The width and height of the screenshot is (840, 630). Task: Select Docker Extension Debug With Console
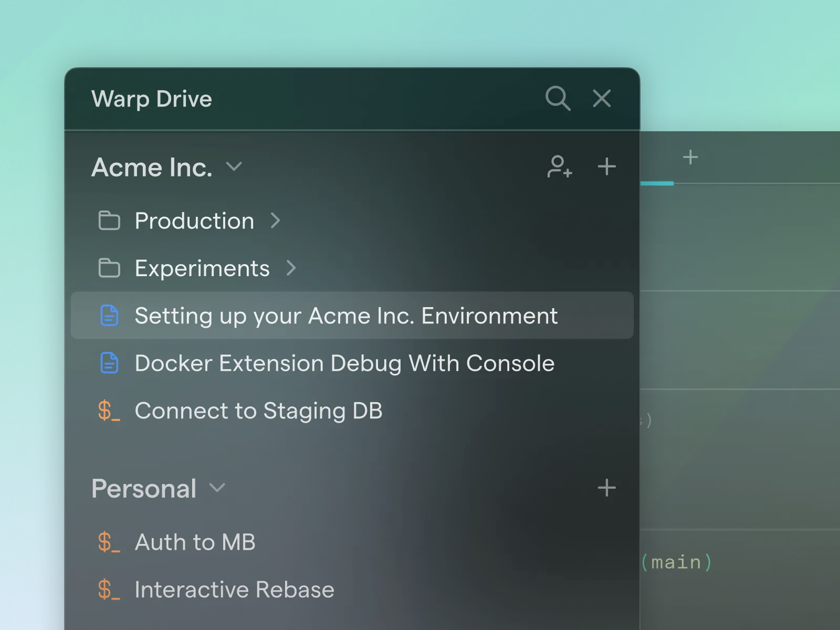344,363
